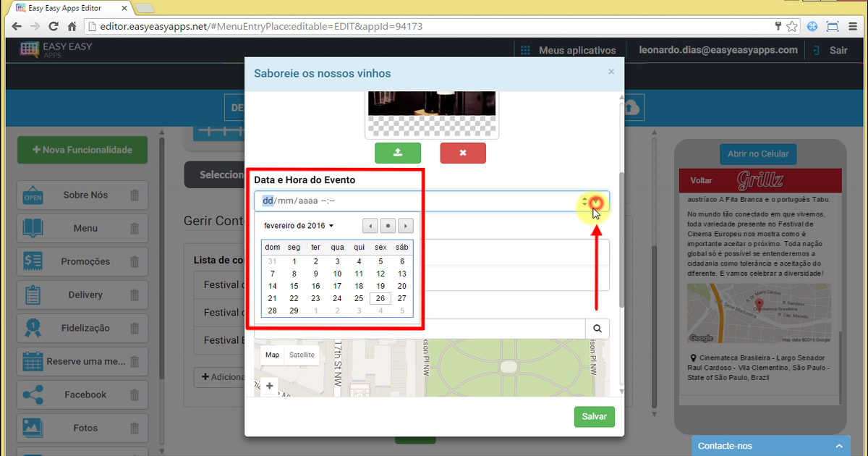Remove the Delivery feature using its trash icon
The width and height of the screenshot is (868, 456).
coord(134,295)
